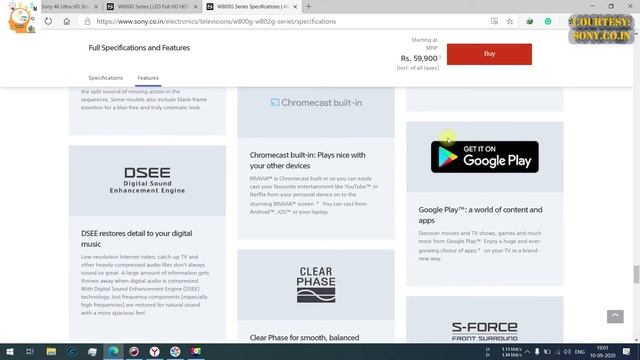Viewport: 640px width, 360px height.
Task: Switch to W800G Series LED Full HD tab
Action: point(152,7)
